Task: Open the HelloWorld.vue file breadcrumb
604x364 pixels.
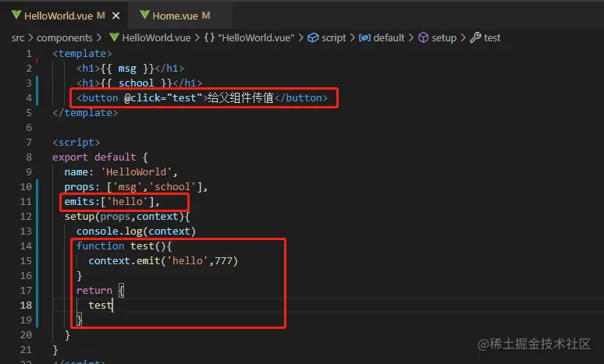Action: pos(156,37)
